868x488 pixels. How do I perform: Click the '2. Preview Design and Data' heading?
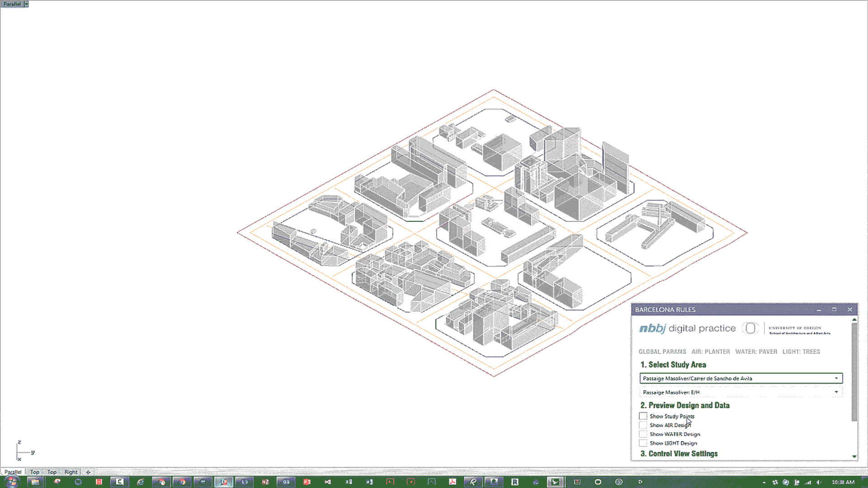click(x=685, y=405)
